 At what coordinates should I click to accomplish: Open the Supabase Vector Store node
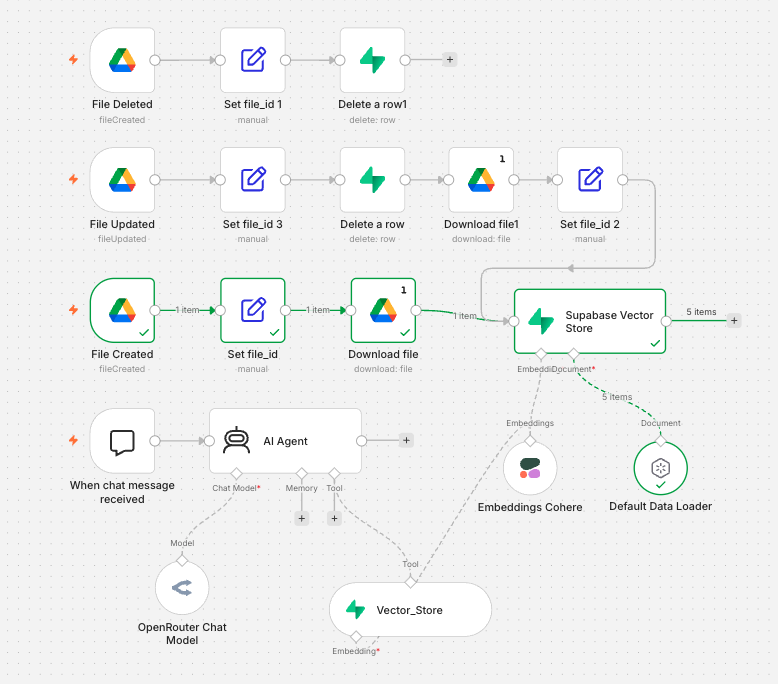pos(590,321)
